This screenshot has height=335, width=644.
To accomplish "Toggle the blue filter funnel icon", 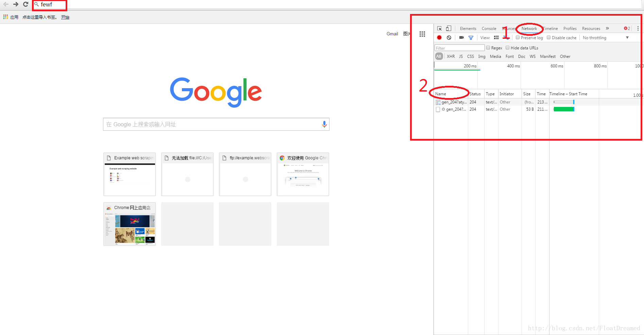I will (471, 38).
